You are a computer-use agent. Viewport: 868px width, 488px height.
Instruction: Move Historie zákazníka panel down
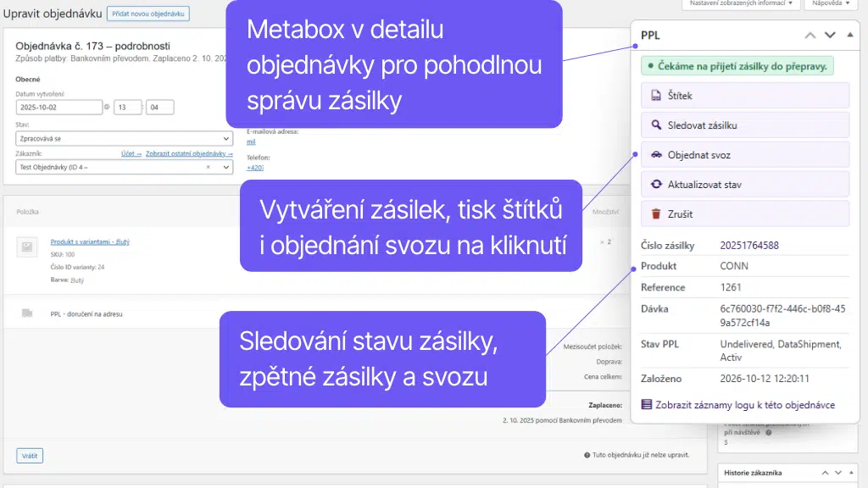(x=838, y=473)
